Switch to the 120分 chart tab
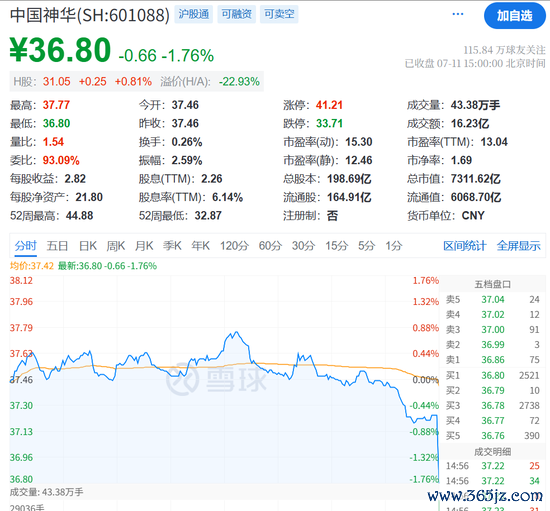Viewport: 550px width, 511px height. (x=234, y=246)
